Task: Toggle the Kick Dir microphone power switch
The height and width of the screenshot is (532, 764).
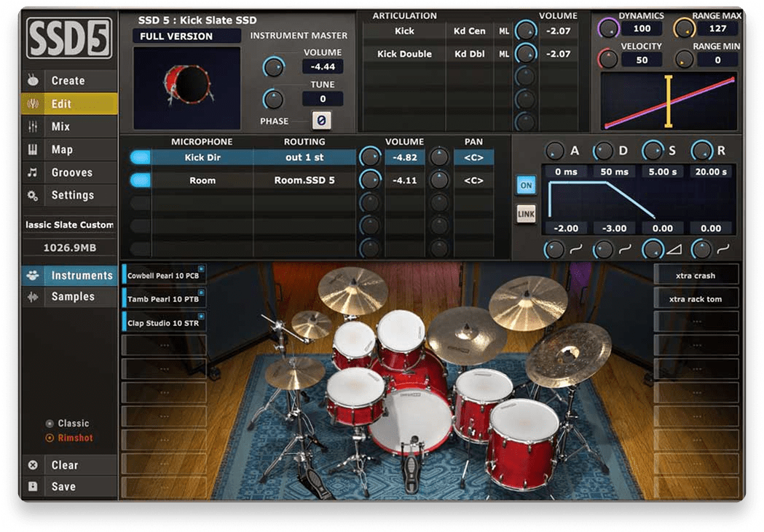Action: [x=140, y=157]
